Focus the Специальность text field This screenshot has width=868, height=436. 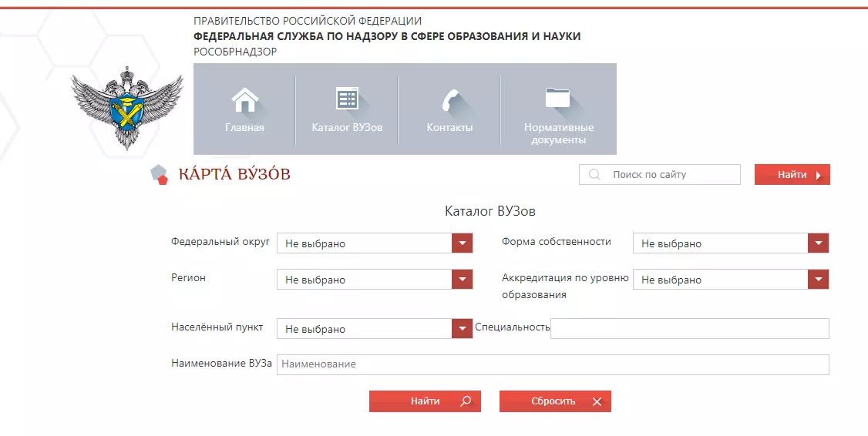tap(689, 329)
